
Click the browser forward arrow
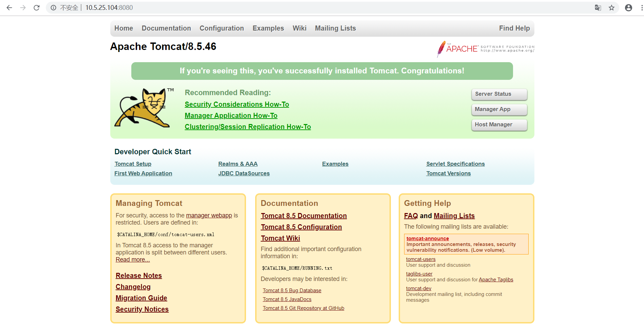(x=23, y=7)
